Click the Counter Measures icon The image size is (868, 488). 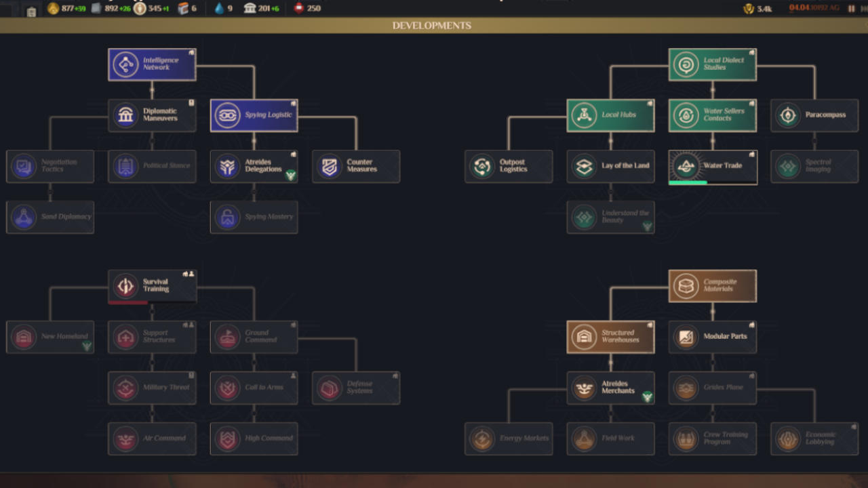(330, 167)
